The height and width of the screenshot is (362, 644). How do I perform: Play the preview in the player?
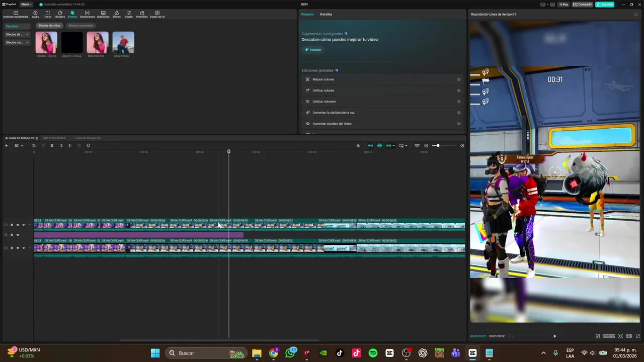tap(555, 336)
